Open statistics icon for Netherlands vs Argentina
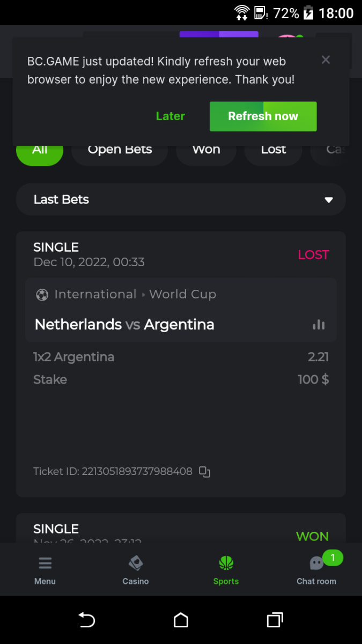This screenshot has height=644, width=362. [x=319, y=325]
